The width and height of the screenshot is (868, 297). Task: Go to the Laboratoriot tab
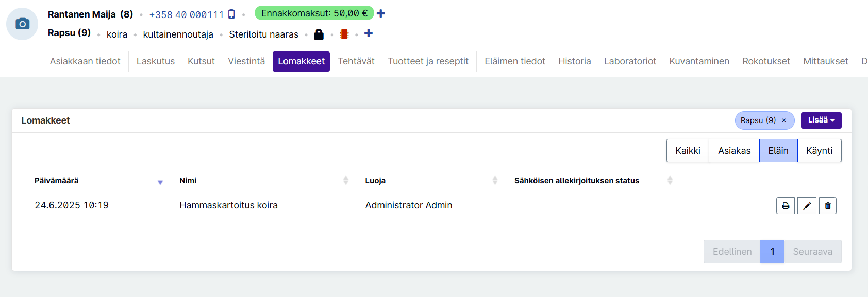click(x=630, y=61)
